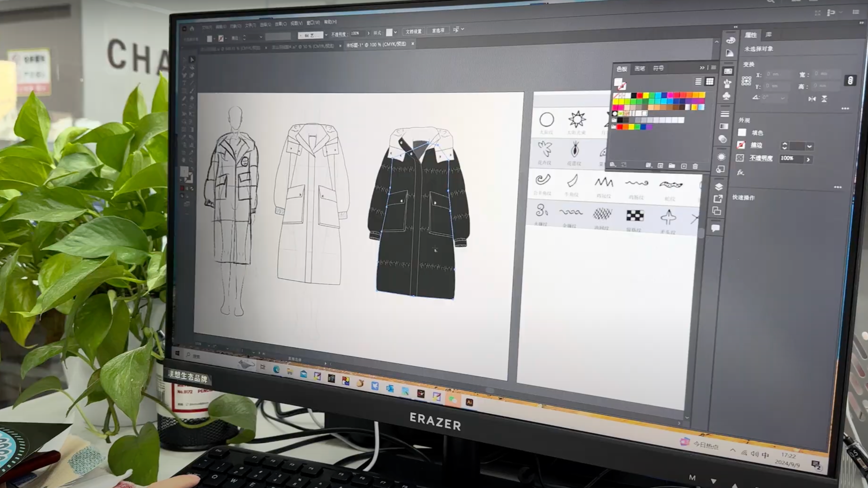The height and width of the screenshot is (488, 868).
Task: Open the 帮助(H) menu
Action: click(x=330, y=22)
